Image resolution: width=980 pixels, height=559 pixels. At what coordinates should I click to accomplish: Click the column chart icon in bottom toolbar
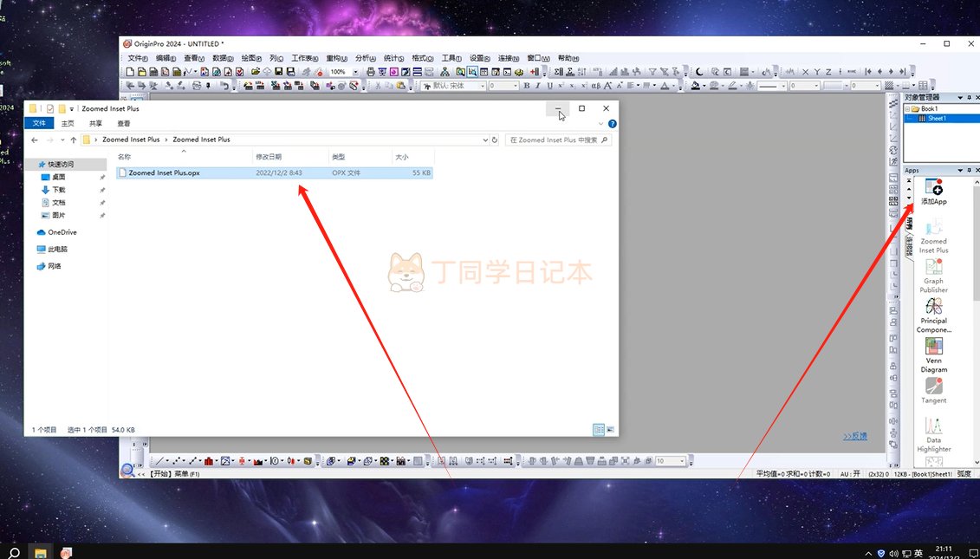tap(209, 461)
